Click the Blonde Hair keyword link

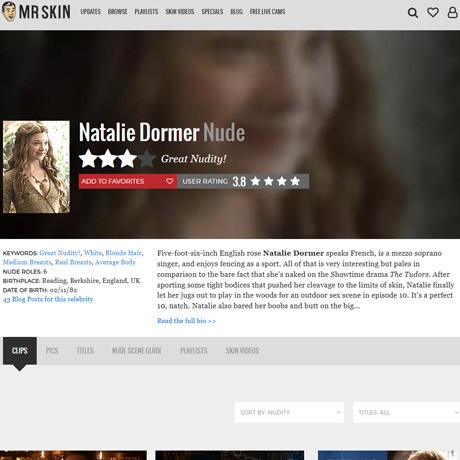pyautogui.click(x=123, y=253)
